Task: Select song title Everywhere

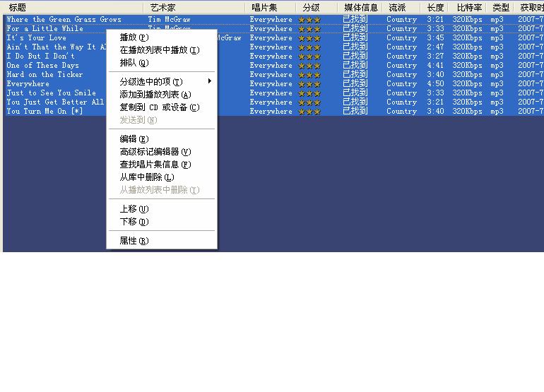Action: point(28,83)
